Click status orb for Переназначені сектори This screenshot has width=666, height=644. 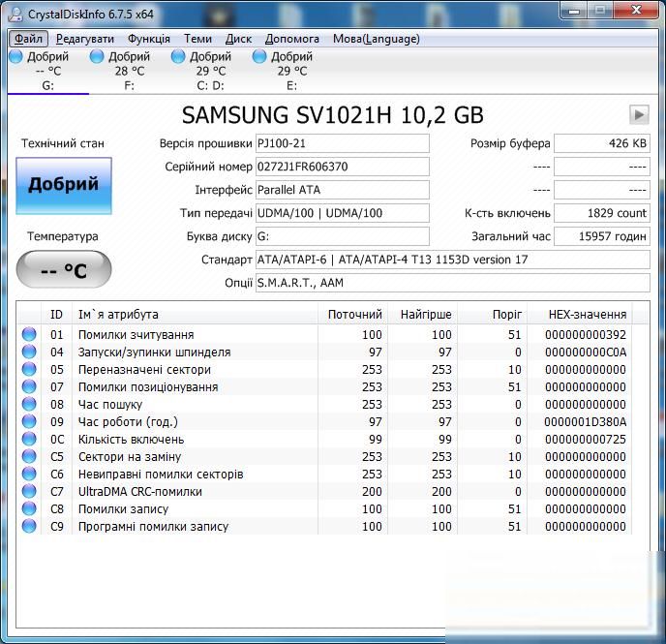(x=29, y=369)
